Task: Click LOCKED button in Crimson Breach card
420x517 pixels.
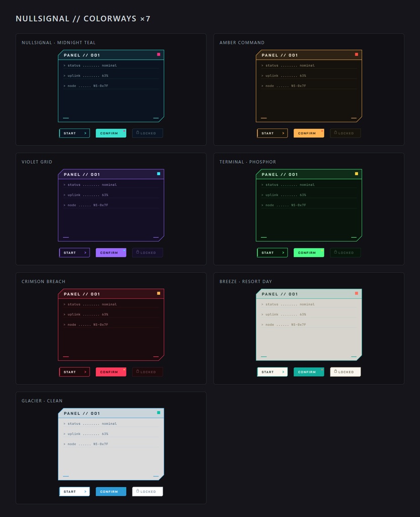Action: [147, 372]
